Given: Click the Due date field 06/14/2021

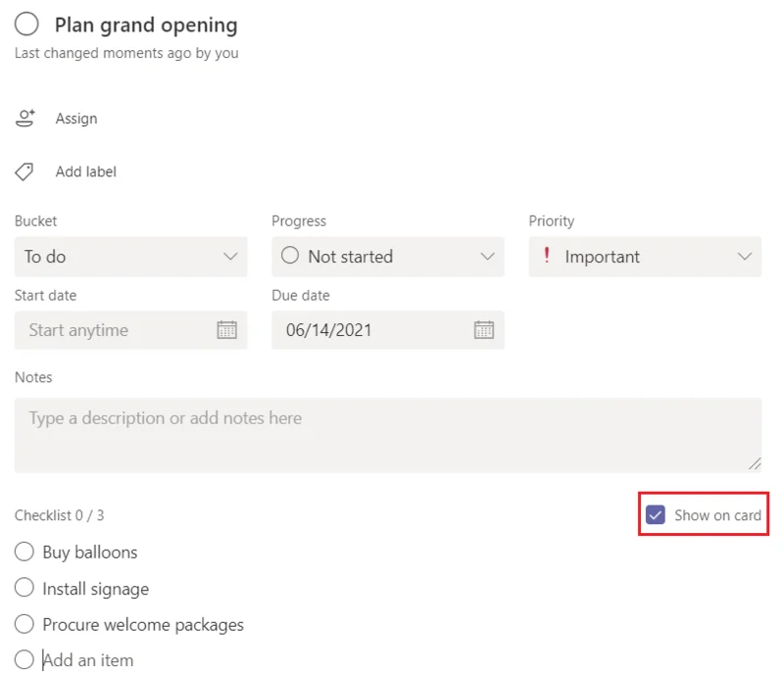Looking at the screenshot, I should point(388,330).
